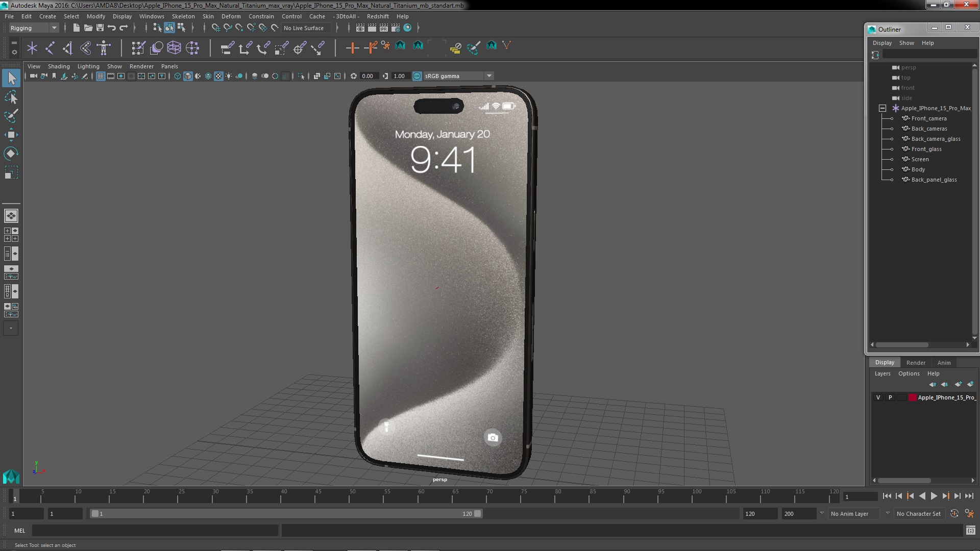Open the Redshift menu
The height and width of the screenshot is (551, 980).
(378, 16)
